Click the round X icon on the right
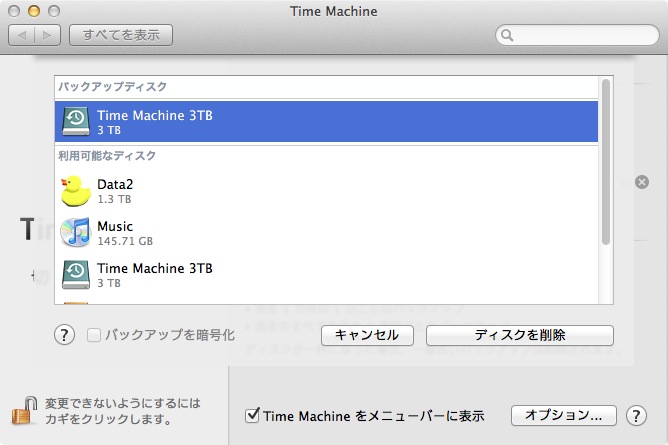The image size is (668, 445). [642, 182]
